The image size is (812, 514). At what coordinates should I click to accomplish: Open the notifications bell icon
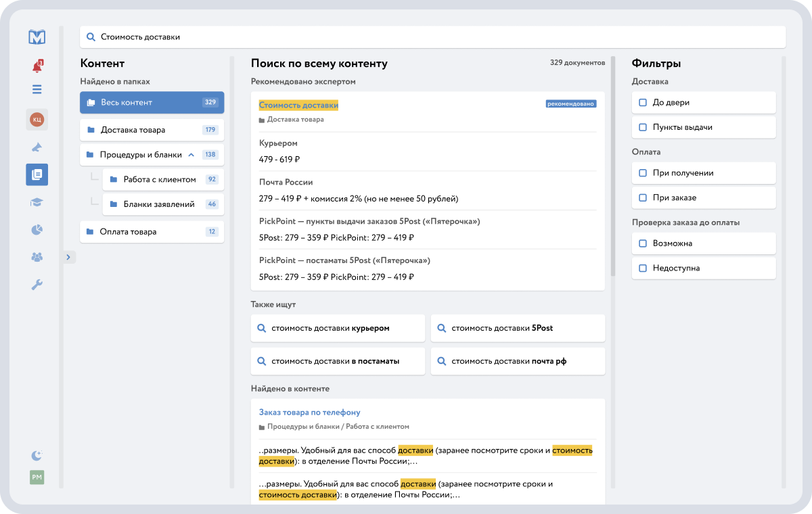click(37, 67)
